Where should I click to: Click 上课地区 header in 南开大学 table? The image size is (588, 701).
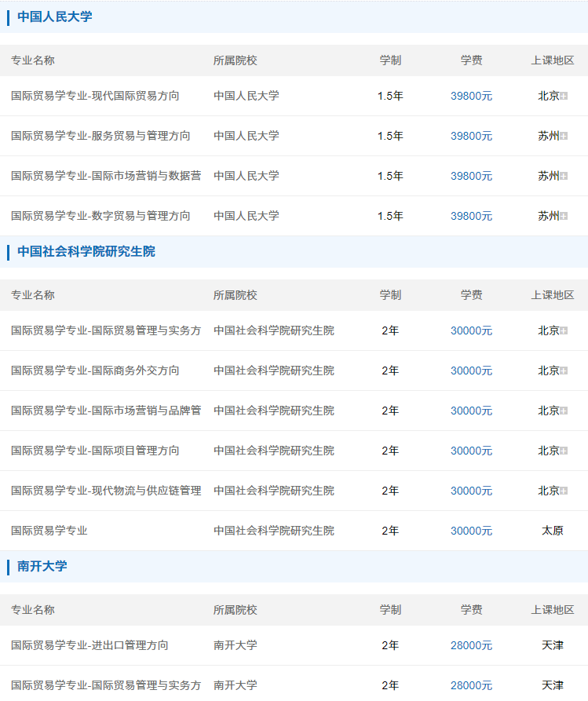coord(552,610)
